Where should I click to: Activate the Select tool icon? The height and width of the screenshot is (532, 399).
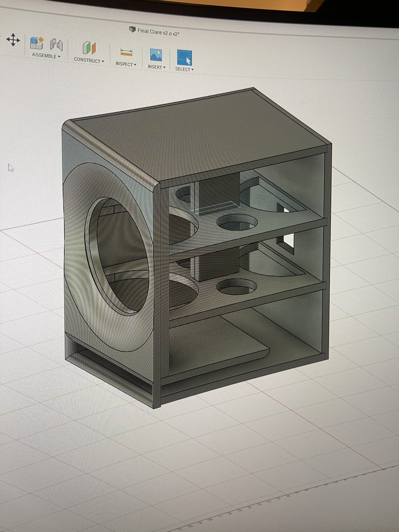184,57
